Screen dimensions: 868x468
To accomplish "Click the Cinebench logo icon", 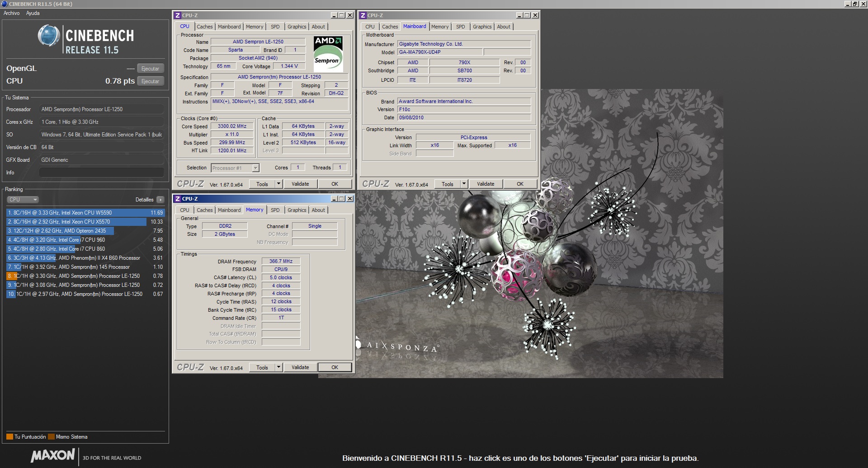I will tap(49, 36).
